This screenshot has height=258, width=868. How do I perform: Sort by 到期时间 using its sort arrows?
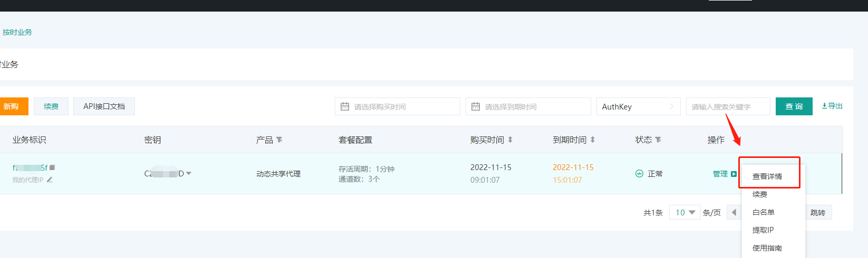click(592, 140)
